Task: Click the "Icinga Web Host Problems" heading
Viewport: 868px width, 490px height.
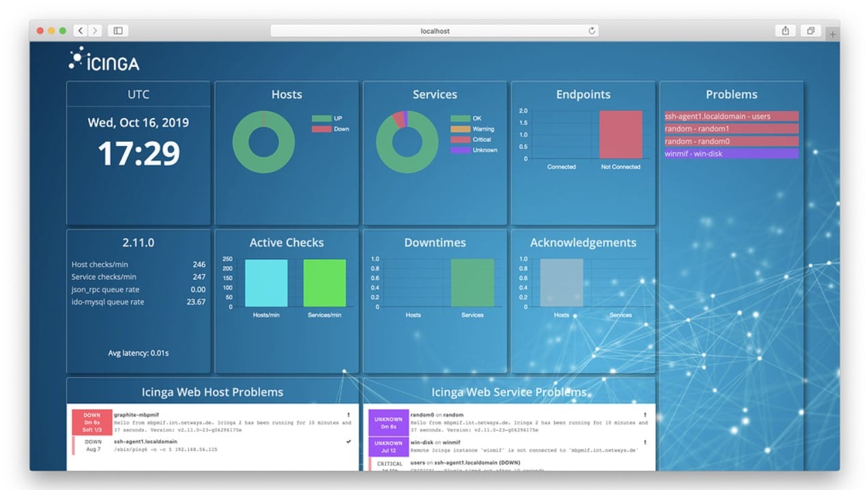Action: [212, 392]
